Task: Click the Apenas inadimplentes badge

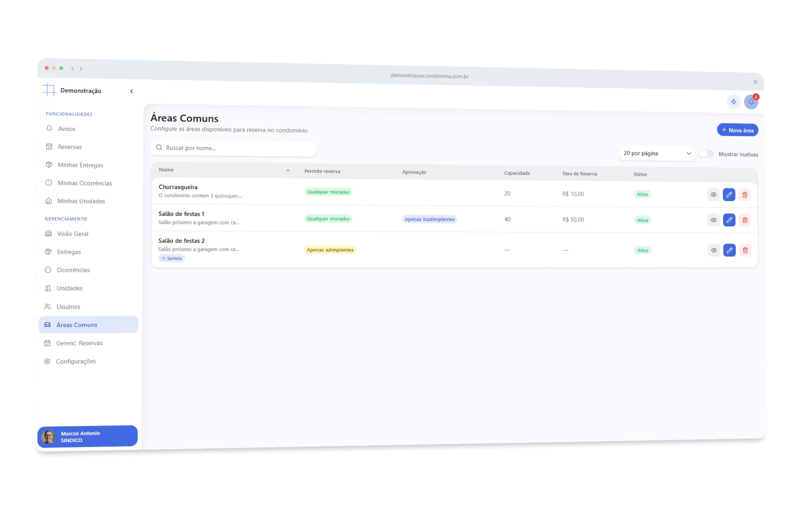Action: (x=430, y=219)
